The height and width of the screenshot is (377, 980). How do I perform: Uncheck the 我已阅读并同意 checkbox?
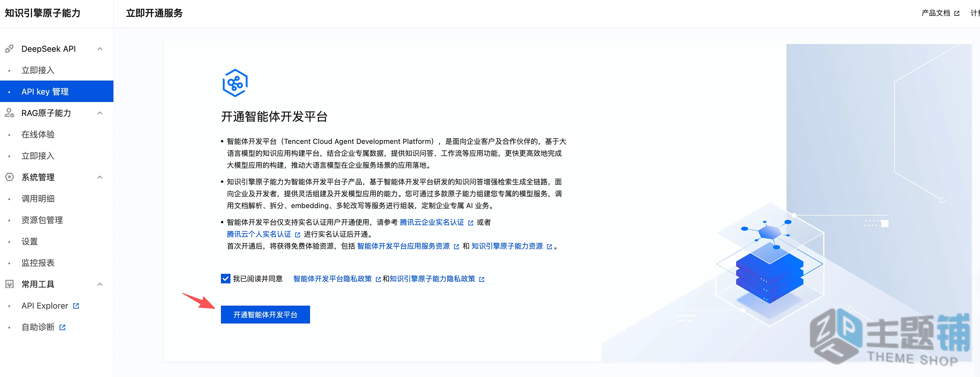[x=226, y=279]
